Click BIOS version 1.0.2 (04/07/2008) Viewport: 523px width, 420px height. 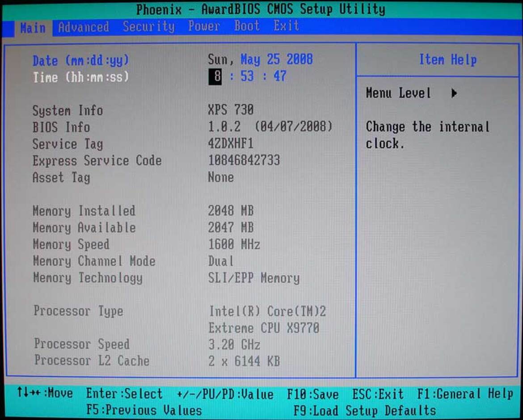point(270,126)
